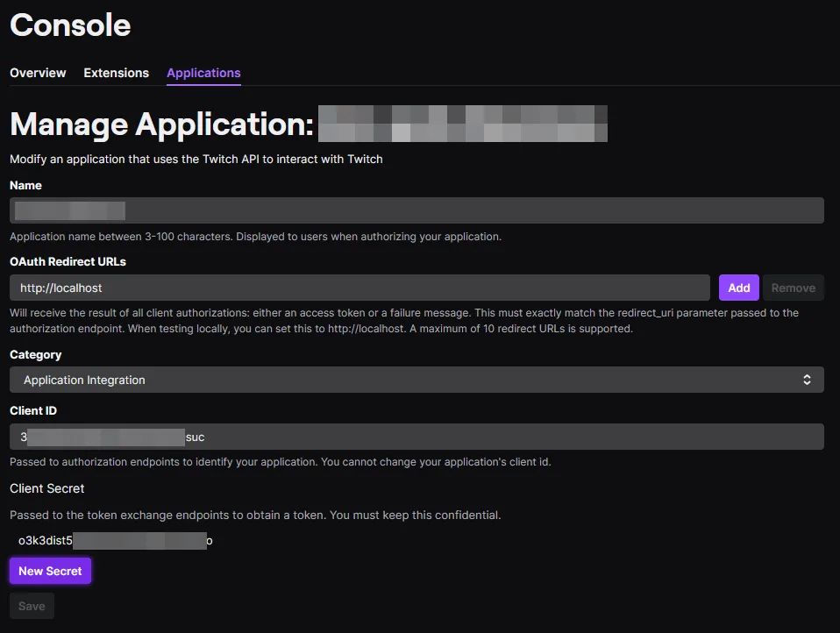
Task: Click the Console page heading
Action: [x=70, y=26]
